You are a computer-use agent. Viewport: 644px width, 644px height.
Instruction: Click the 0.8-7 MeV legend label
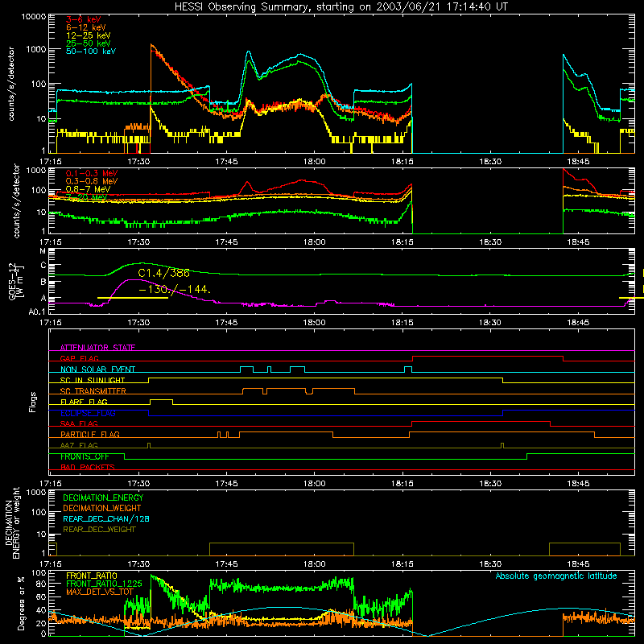[88, 189]
